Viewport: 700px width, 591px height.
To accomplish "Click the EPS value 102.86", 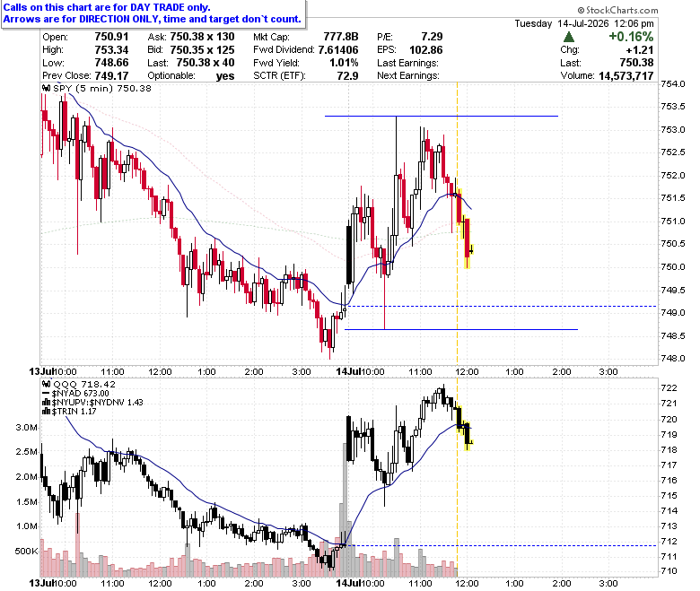I will [x=426, y=49].
